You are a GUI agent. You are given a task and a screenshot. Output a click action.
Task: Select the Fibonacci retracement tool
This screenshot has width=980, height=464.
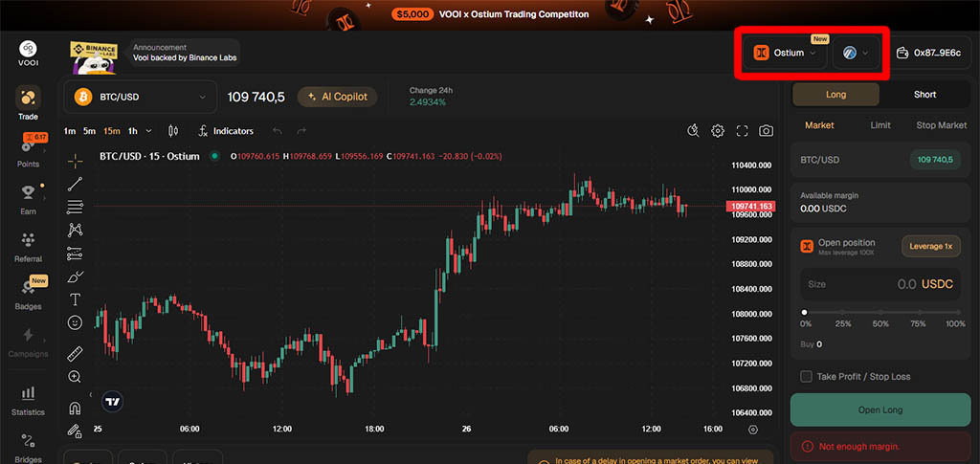(x=75, y=207)
